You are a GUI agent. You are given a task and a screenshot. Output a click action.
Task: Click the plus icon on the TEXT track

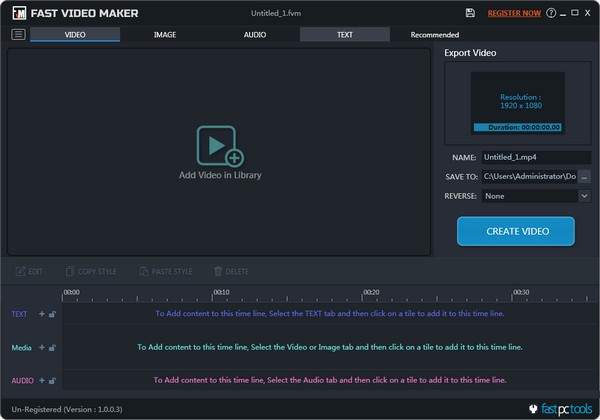point(42,313)
